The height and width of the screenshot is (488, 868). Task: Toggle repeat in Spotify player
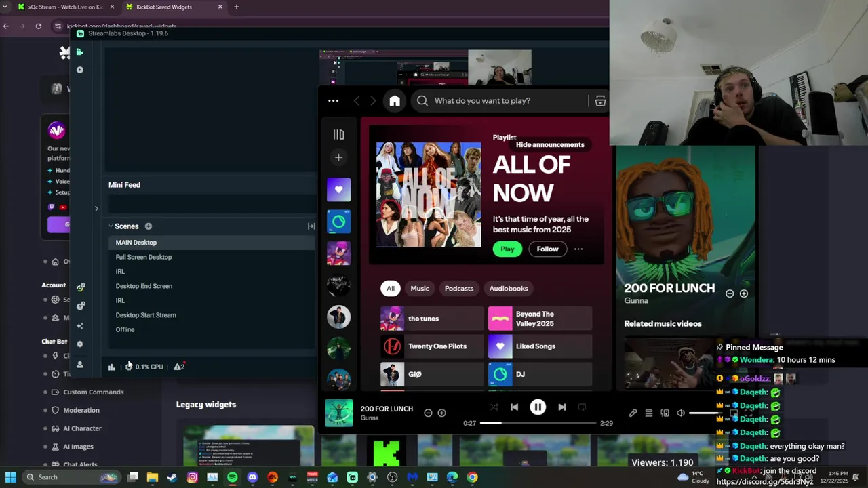[582, 407]
